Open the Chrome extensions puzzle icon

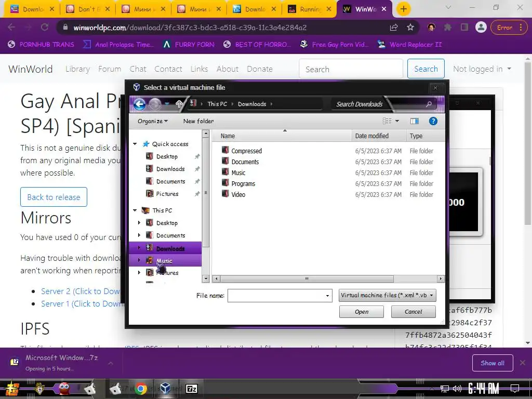pyautogui.click(x=448, y=28)
